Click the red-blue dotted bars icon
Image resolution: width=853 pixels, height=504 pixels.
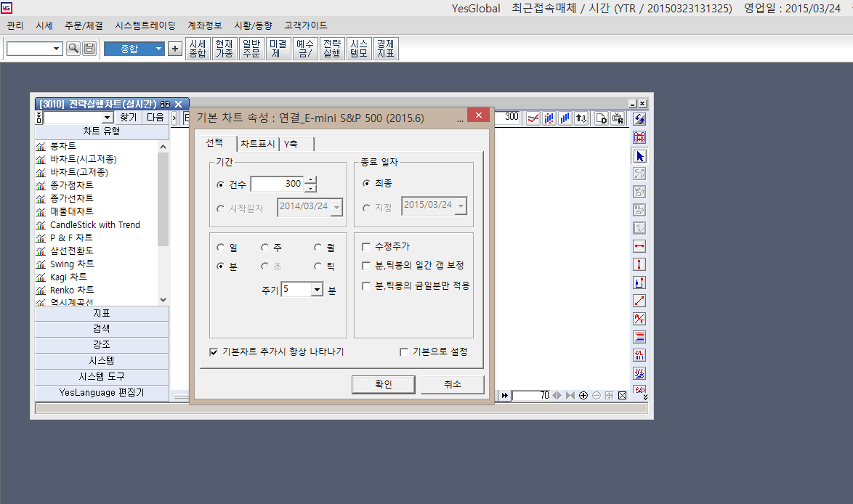pos(549,118)
